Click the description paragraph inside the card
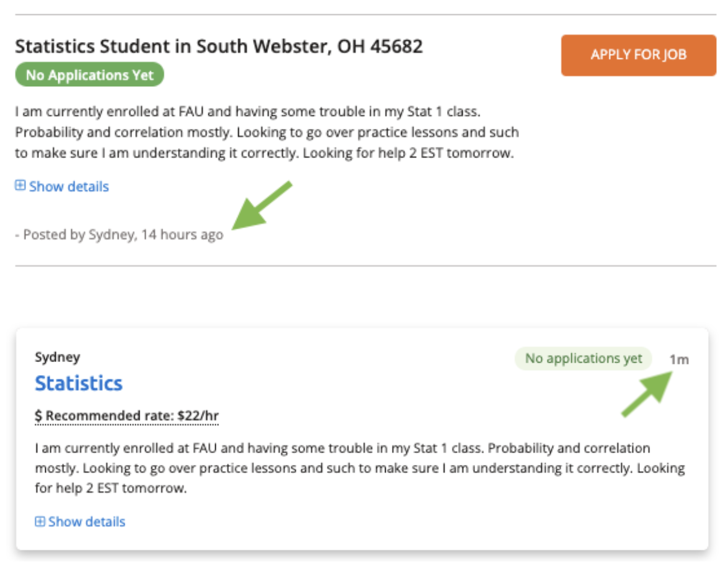This screenshot has width=728, height=579. pos(360,468)
